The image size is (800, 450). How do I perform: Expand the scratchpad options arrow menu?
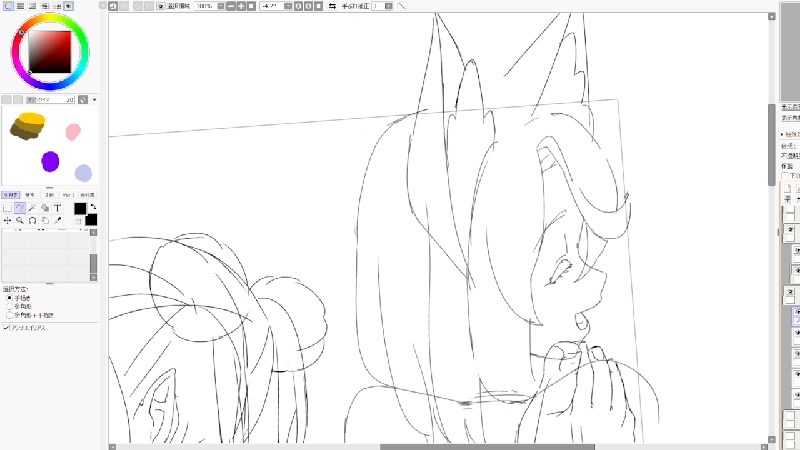pos(94,100)
